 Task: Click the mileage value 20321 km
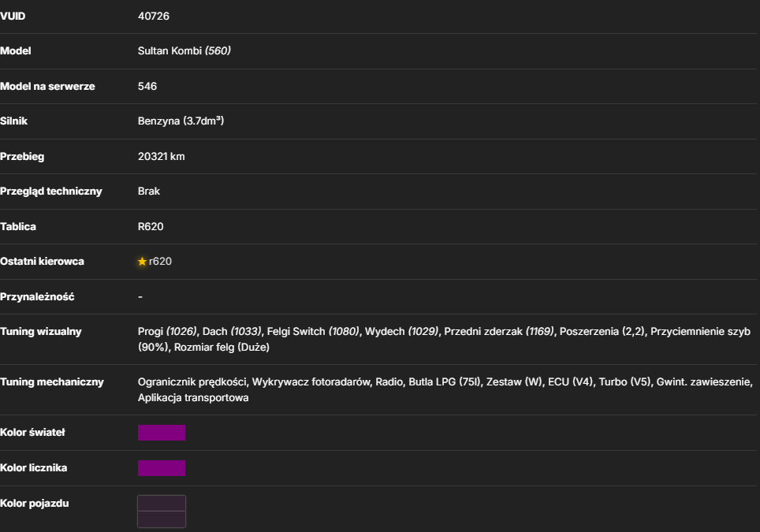point(162,157)
